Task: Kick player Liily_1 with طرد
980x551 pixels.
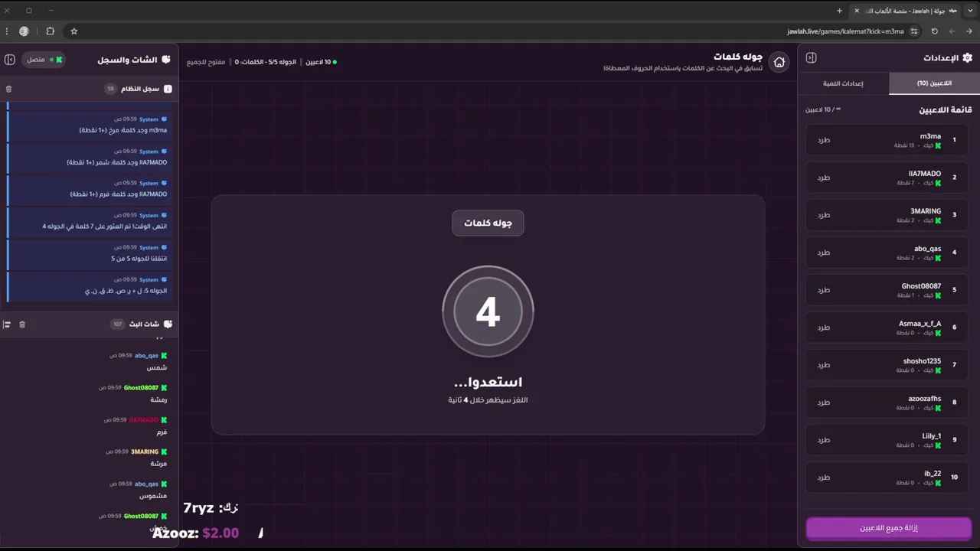Action: 823,440
